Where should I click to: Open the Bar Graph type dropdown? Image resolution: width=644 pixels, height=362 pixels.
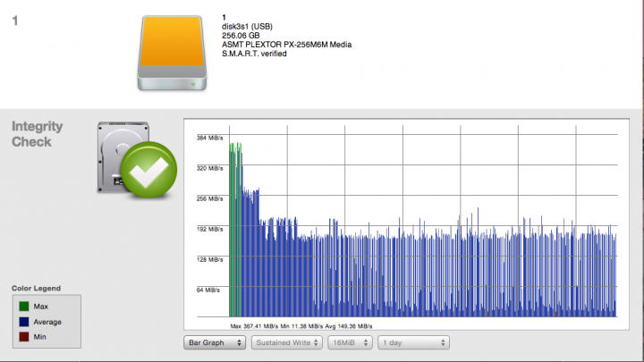click(215, 342)
